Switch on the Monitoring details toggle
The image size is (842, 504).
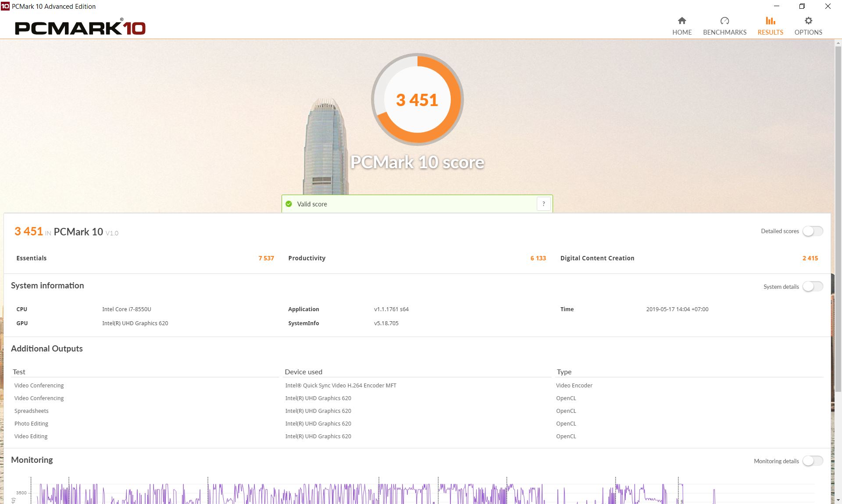click(813, 461)
